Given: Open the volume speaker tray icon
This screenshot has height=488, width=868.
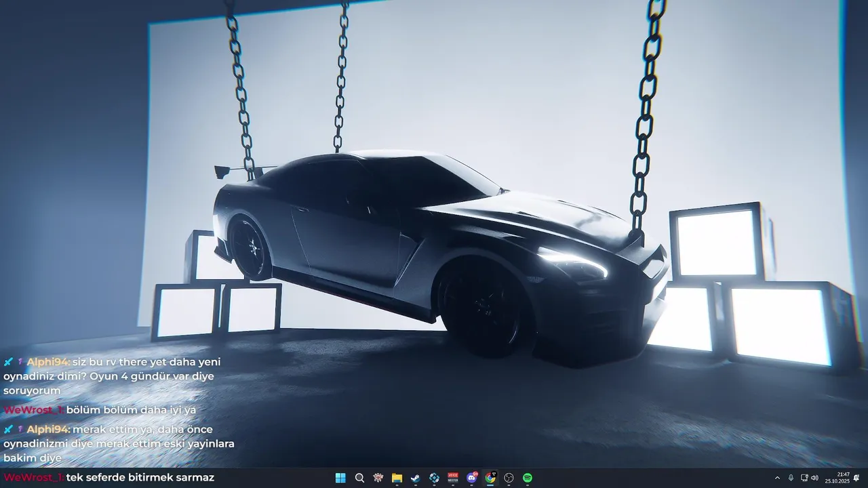Looking at the screenshot, I should [x=814, y=478].
